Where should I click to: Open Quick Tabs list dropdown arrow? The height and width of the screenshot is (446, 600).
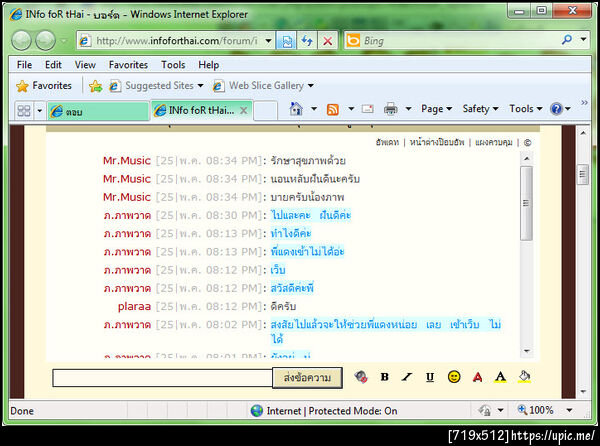[39, 111]
